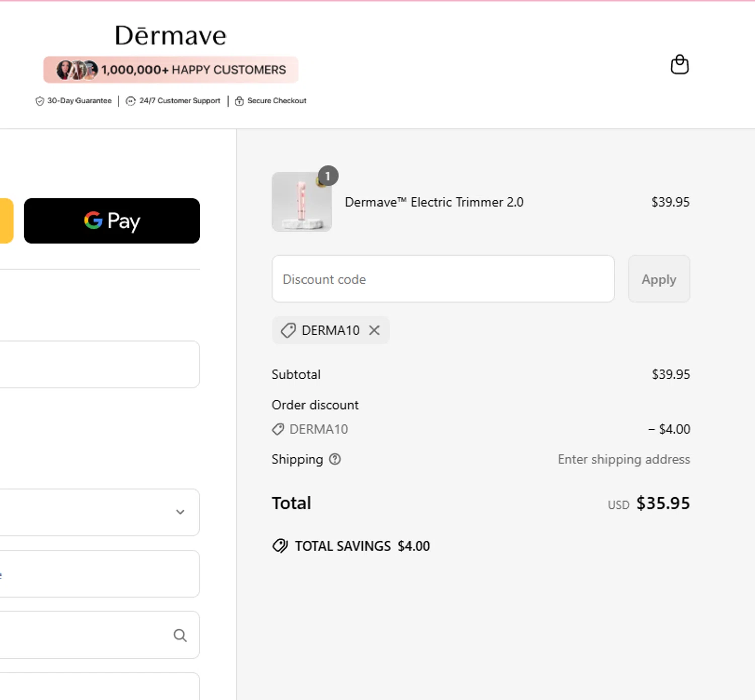
Task: Click the 'Dermave™ Electric Trimmer 2.0' product name
Action: (x=434, y=202)
